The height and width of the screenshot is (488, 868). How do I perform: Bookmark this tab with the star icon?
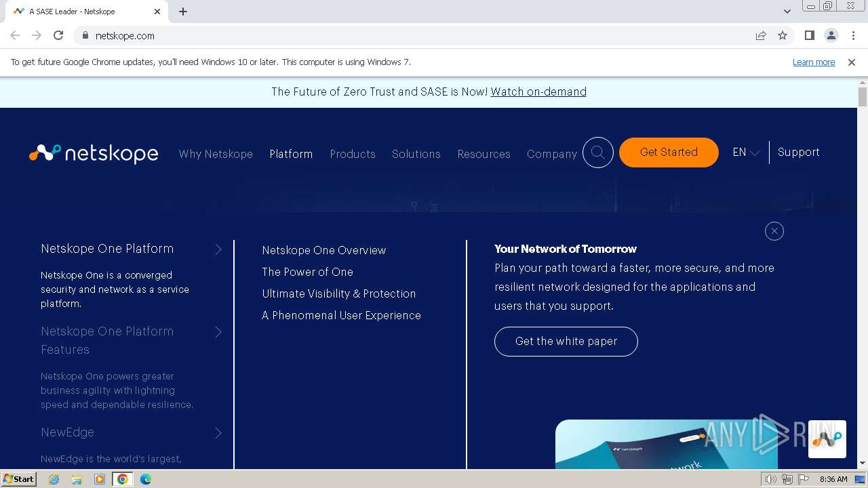pyautogui.click(x=783, y=35)
